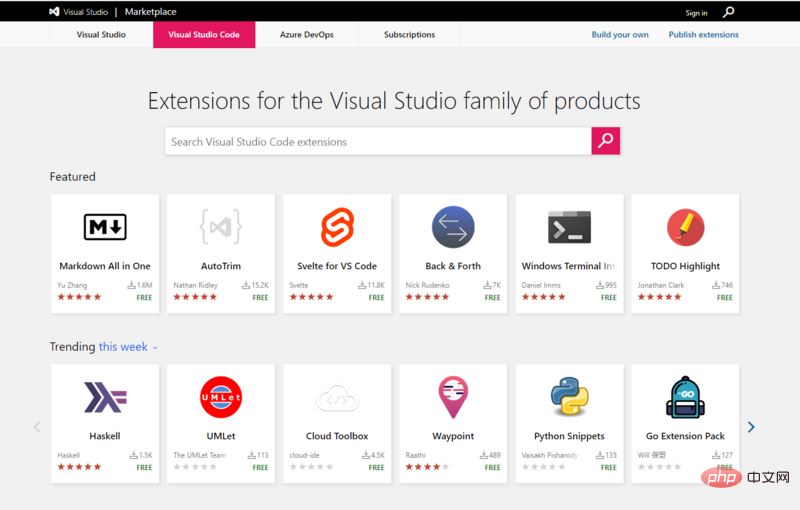The width and height of the screenshot is (800, 510).
Task: Open the Markdown All in One icon
Action: 105,227
